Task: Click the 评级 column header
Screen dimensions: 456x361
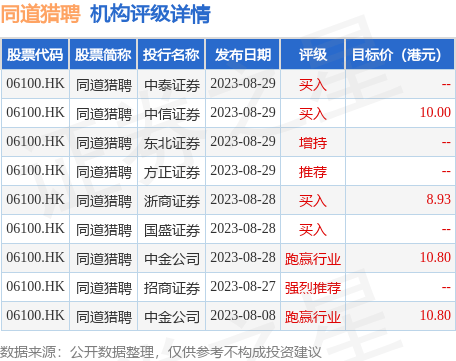Action: 313,54
